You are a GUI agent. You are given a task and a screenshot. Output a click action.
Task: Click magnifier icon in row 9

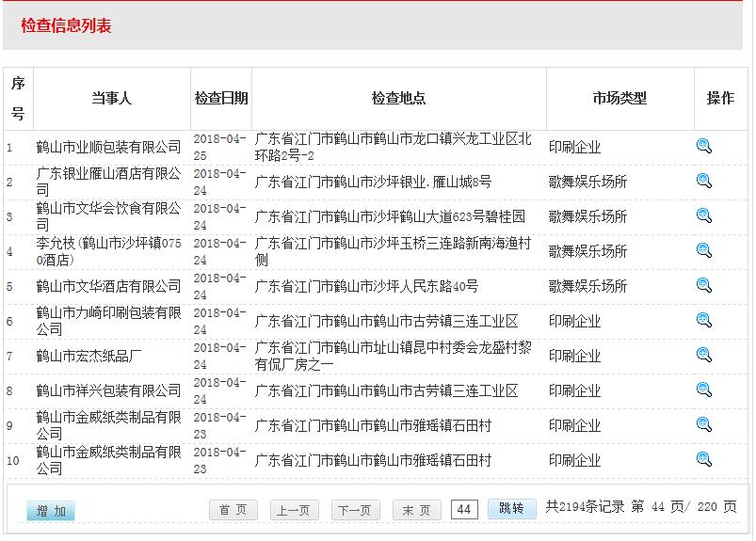coord(704,424)
